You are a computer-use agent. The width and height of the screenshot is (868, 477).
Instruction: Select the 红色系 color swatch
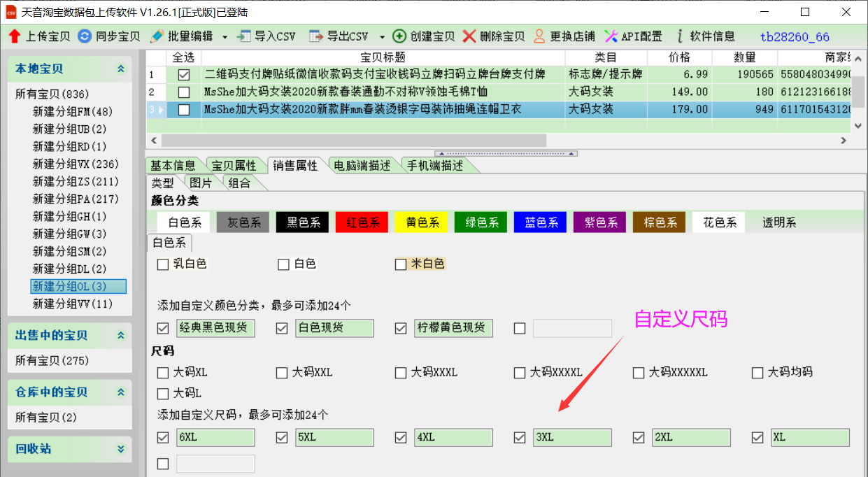[363, 222]
